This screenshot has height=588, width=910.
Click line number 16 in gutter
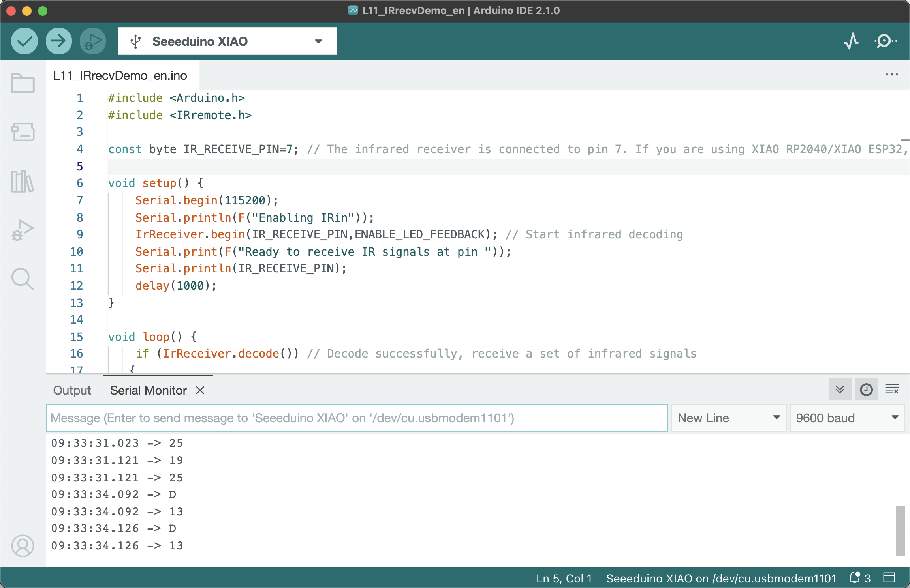(77, 354)
